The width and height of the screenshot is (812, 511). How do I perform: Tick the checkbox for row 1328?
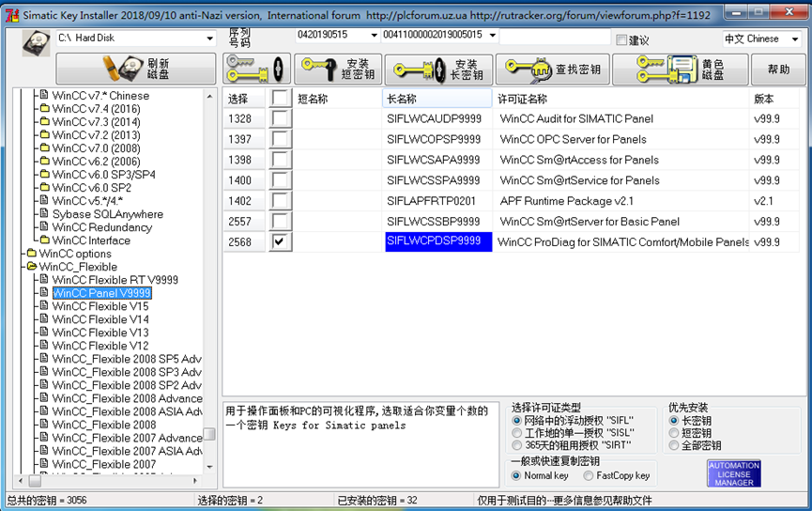coord(280,118)
